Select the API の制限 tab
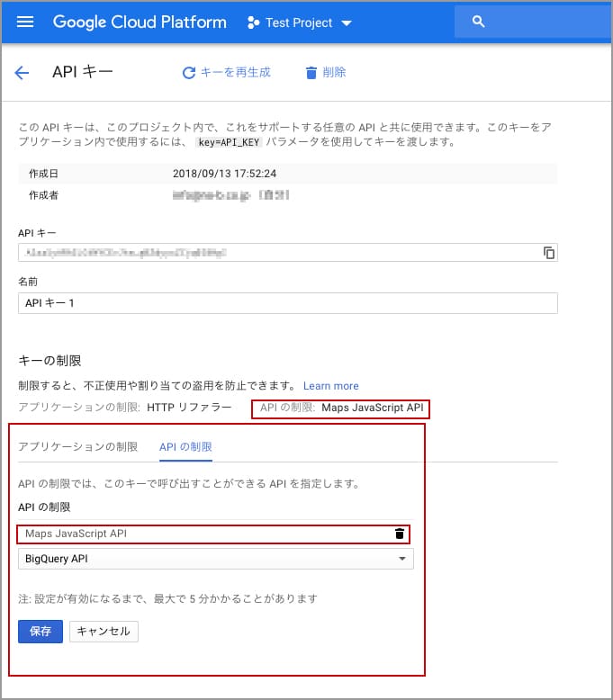This screenshot has width=613, height=700. coord(185,447)
